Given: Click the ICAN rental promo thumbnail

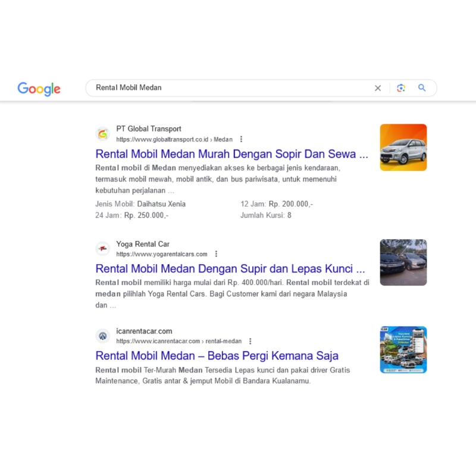Looking at the screenshot, I should click(403, 350).
